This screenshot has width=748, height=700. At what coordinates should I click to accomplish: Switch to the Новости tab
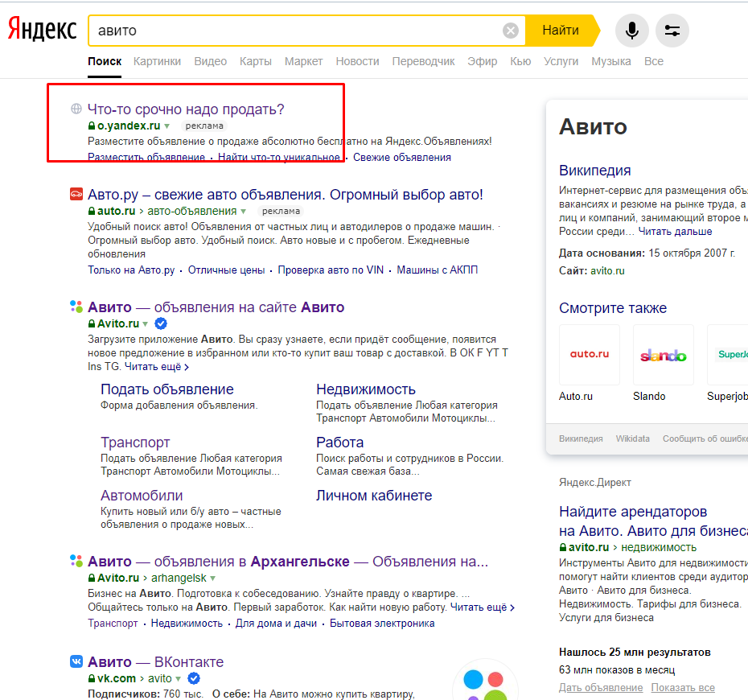click(357, 62)
